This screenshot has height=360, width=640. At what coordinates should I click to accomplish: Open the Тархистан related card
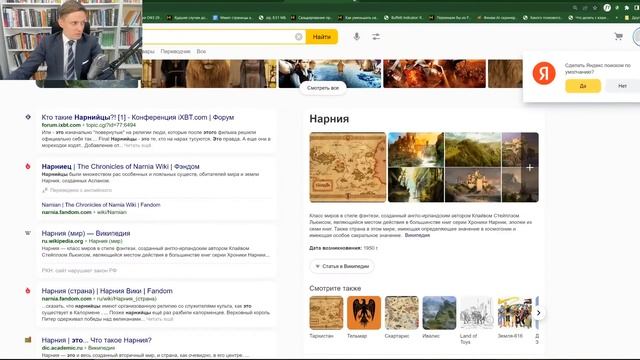(x=326, y=313)
